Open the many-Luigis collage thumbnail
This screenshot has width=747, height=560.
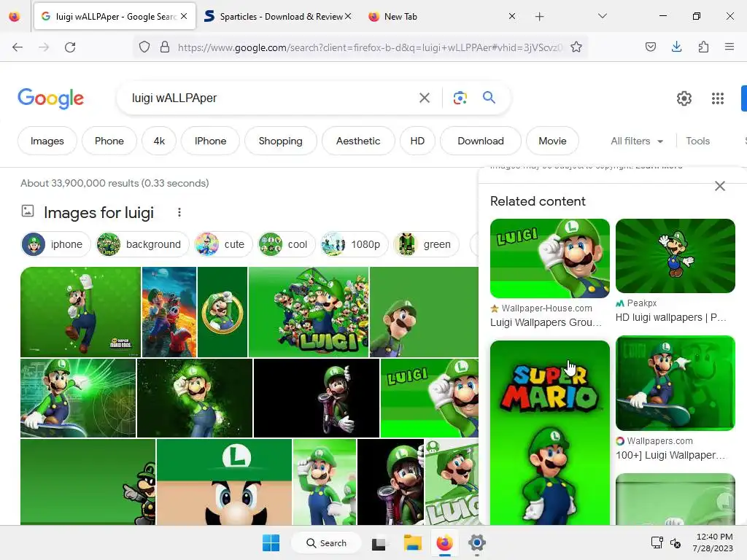click(309, 312)
